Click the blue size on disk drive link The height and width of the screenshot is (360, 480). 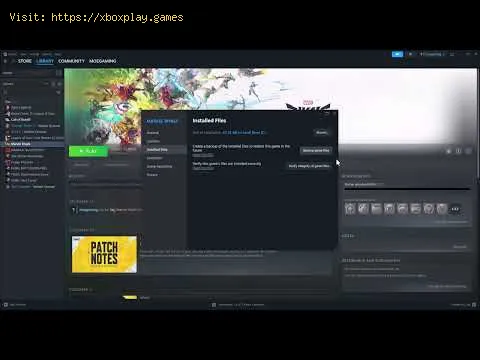click(x=244, y=133)
